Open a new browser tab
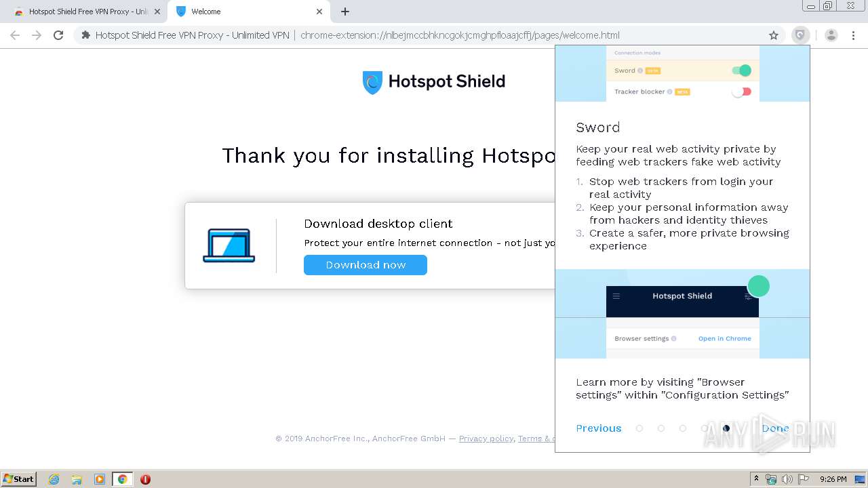Viewport: 868px width, 488px height. pyautogui.click(x=345, y=12)
